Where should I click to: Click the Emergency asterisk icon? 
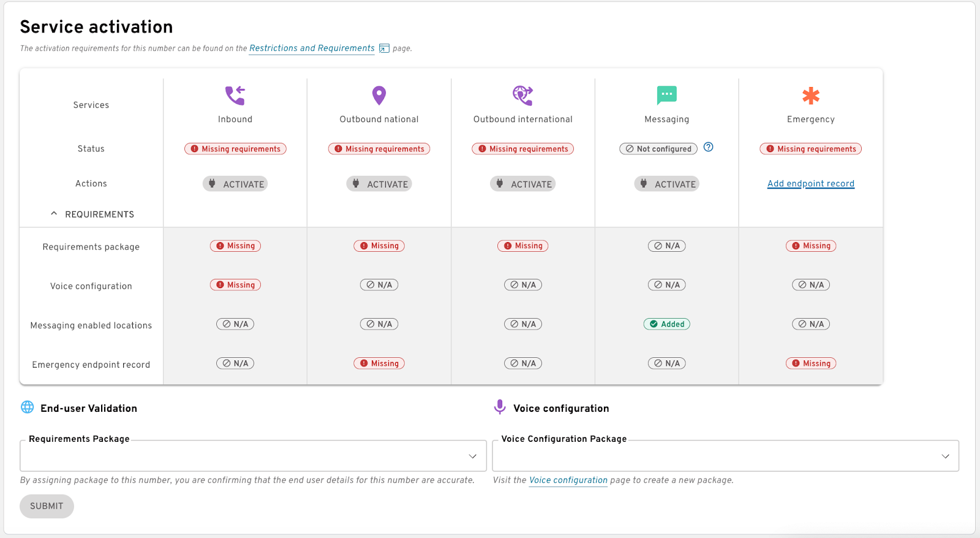(x=811, y=96)
